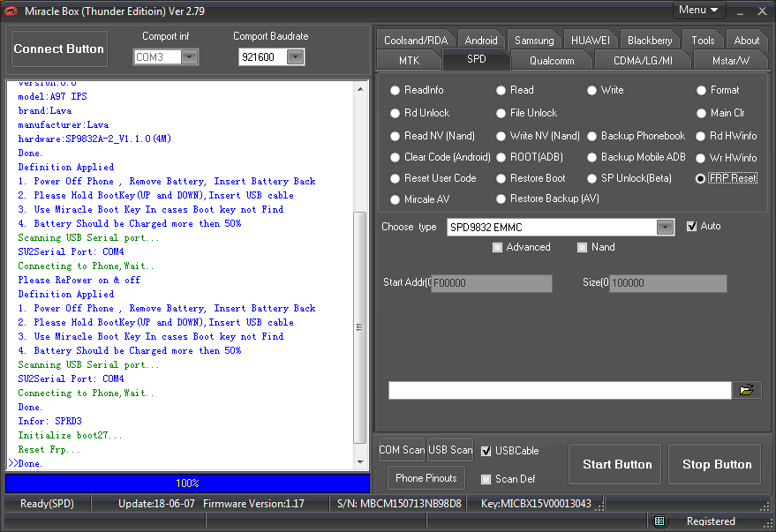Image resolution: width=776 pixels, height=532 pixels.
Task: Expand the Choose type SPD9832 EMMC dropdown
Action: (665, 228)
